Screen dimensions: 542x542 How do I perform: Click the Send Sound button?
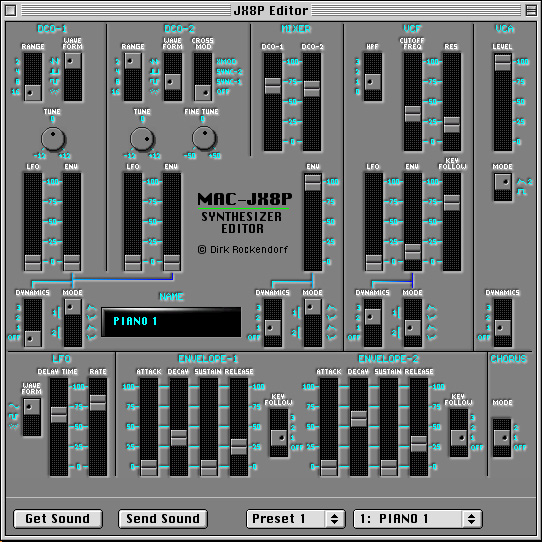tap(163, 518)
